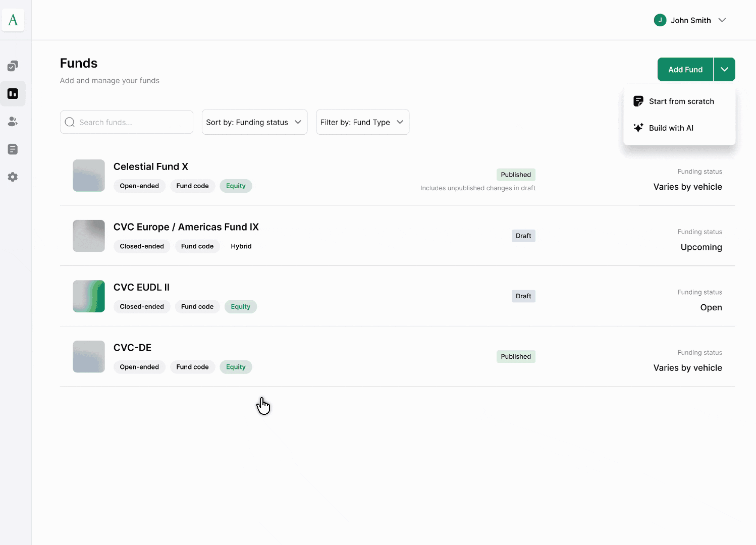Click Equity tag on CVC-DE

click(x=236, y=367)
